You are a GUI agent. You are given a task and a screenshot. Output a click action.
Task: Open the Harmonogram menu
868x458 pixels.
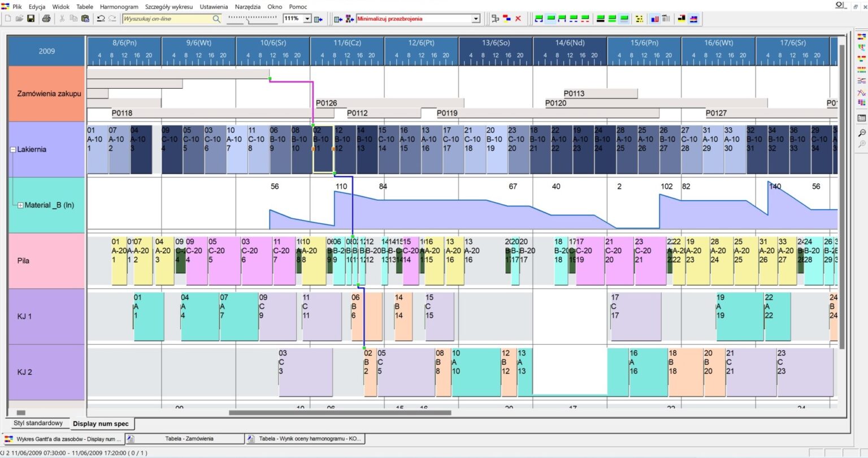point(119,7)
